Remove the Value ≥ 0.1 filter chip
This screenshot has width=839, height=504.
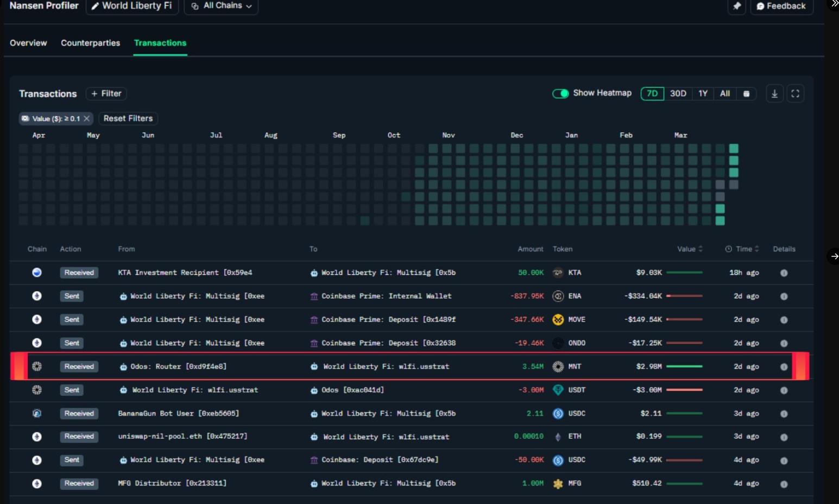(86, 118)
